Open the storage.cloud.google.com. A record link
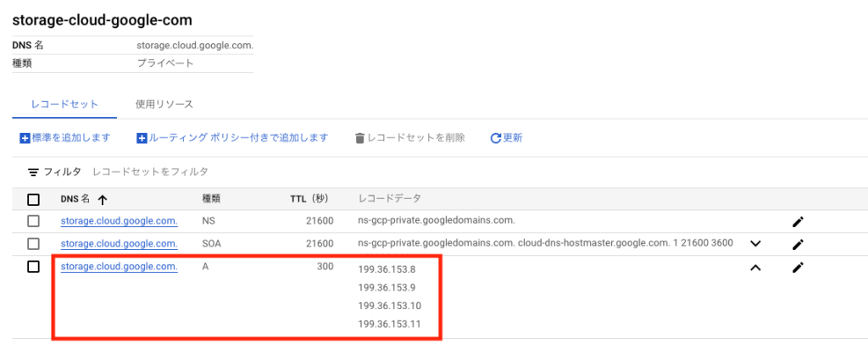This screenshot has height=360, width=868. [x=119, y=266]
